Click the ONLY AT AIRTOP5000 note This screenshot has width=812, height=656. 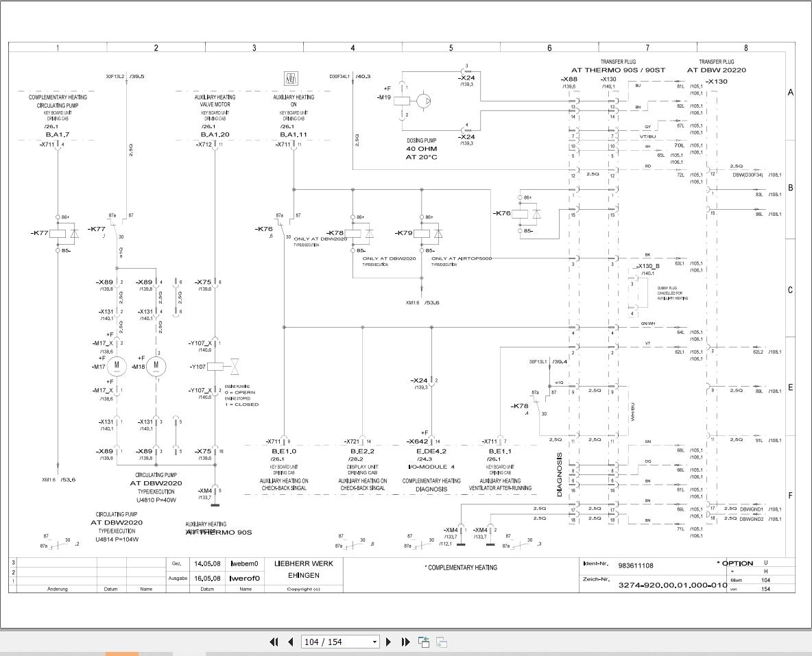(462, 258)
